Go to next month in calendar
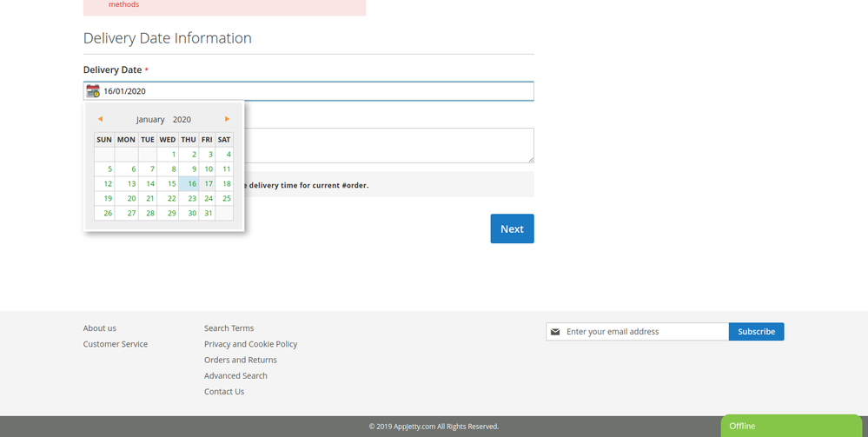This screenshot has width=868, height=437. (x=227, y=119)
